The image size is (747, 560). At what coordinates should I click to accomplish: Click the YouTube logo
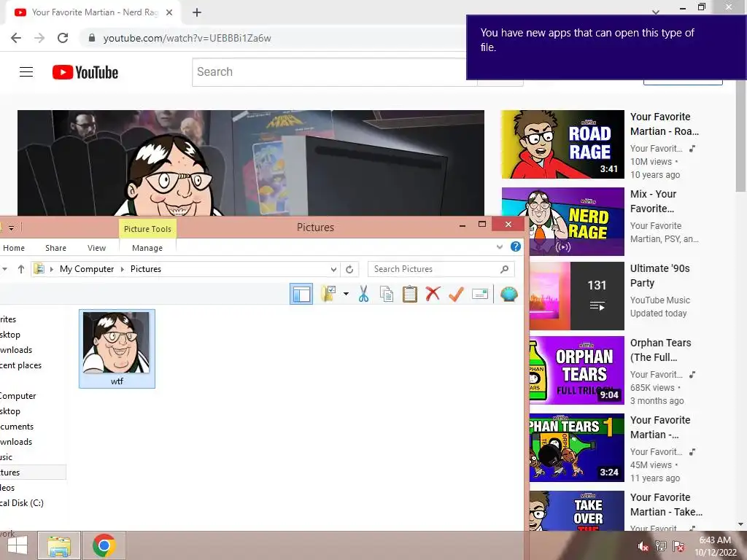click(85, 72)
